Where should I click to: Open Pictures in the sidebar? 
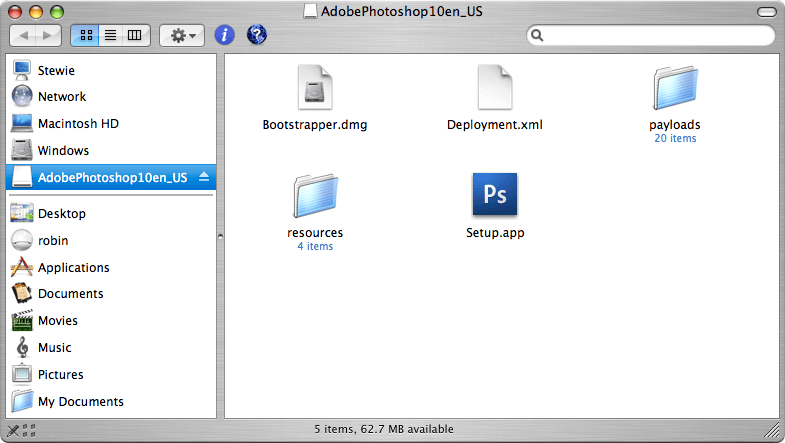(x=111, y=374)
